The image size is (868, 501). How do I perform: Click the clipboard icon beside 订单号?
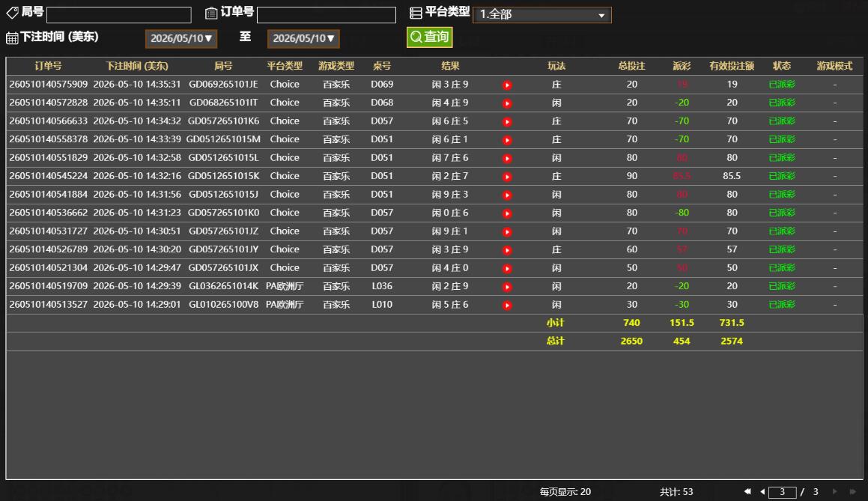(x=211, y=13)
